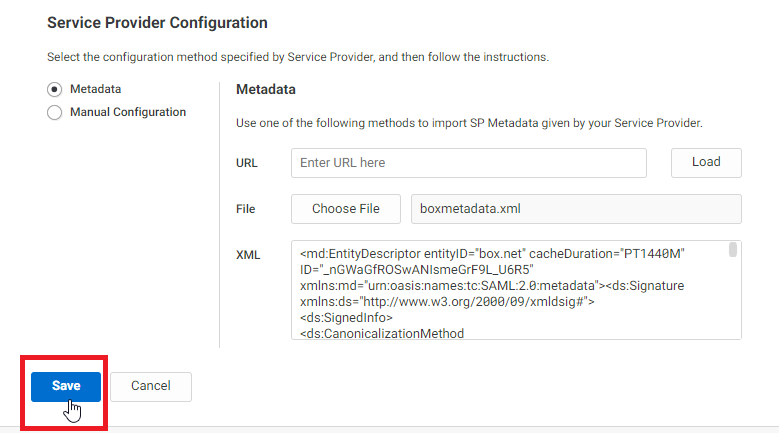
Task: Choose the Manual Configuration radio option
Action: click(x=55, y=112)
